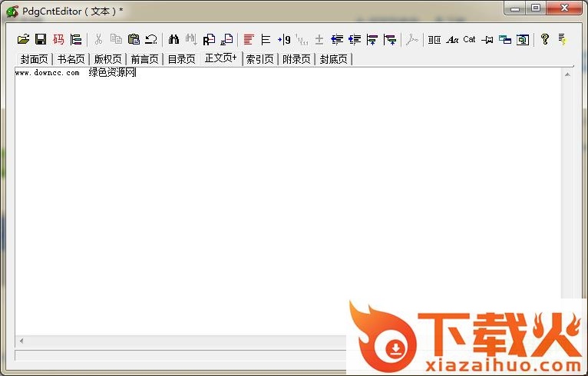Switch to the 索引页 tab

259,59
